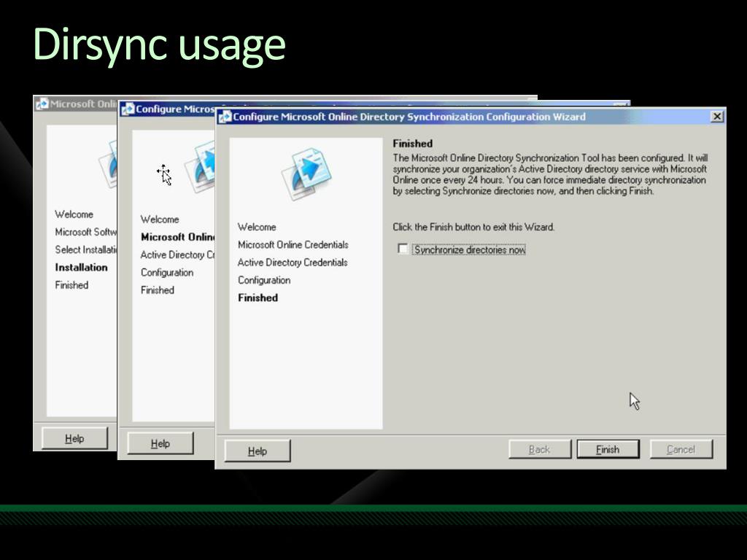Click the sync logo in the middle window
The width and height of the screenshot is (747, 560).
tap(200, 167)
